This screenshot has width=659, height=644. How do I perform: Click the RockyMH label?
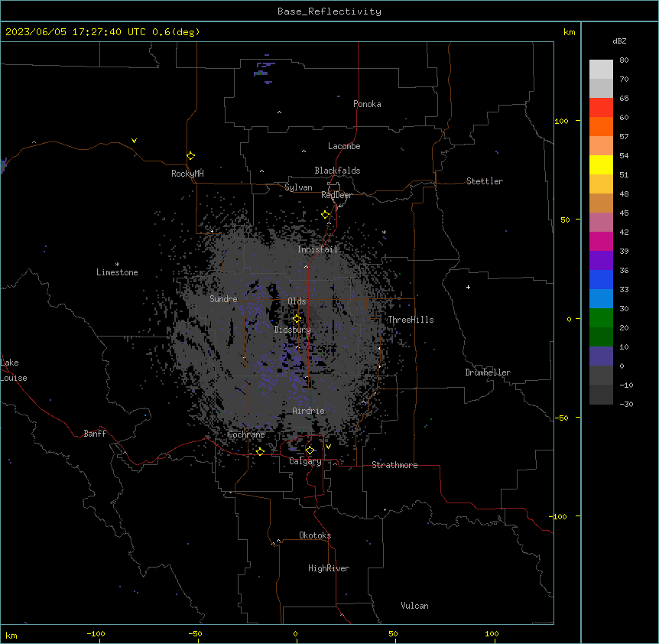(187, 174)
